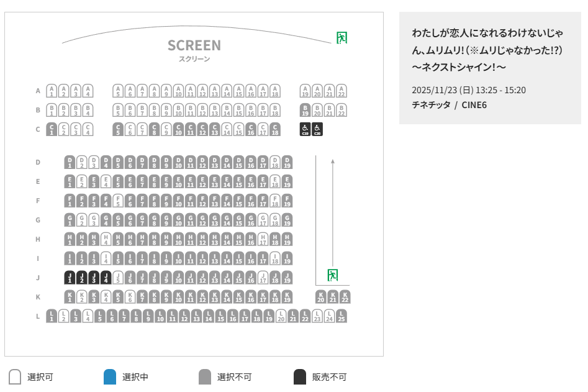Click the emergency exit icon near screen

(x=341, y=38)
